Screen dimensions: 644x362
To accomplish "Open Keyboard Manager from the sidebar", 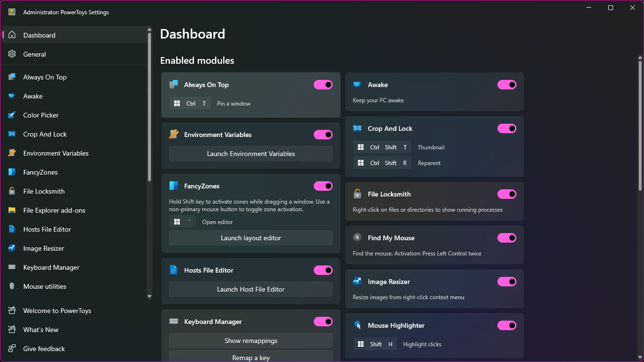I will coord(74,267).
